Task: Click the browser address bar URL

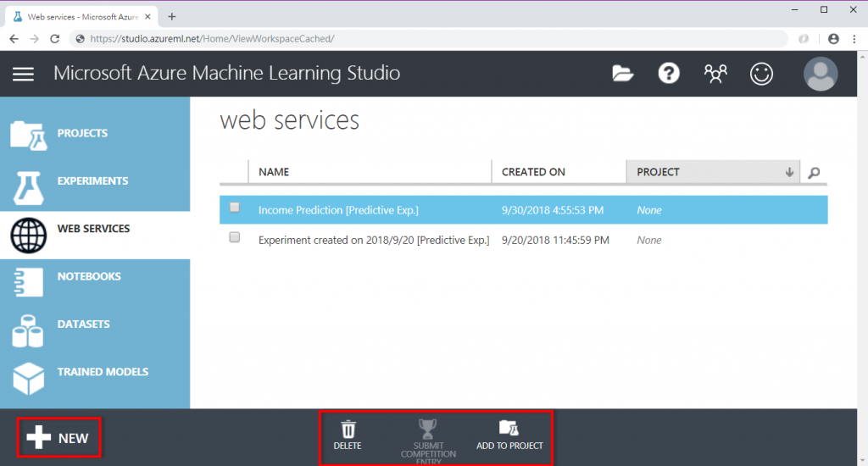Action: 213,39
